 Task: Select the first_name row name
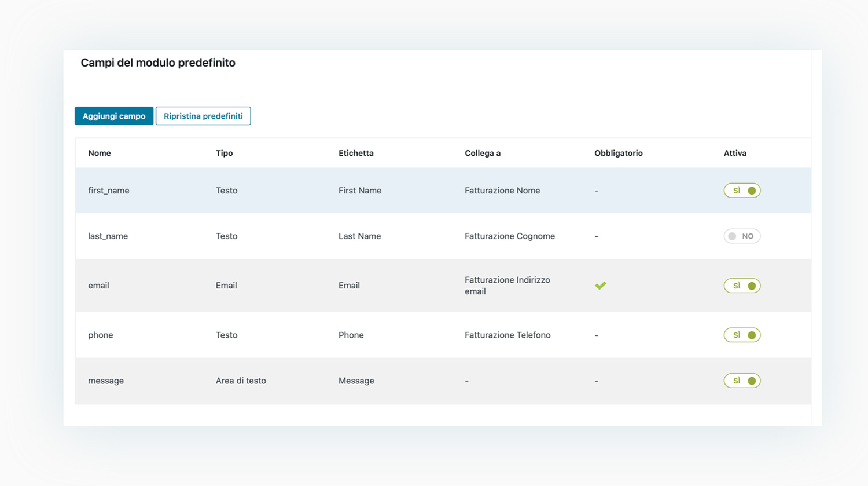click(109, 191)
